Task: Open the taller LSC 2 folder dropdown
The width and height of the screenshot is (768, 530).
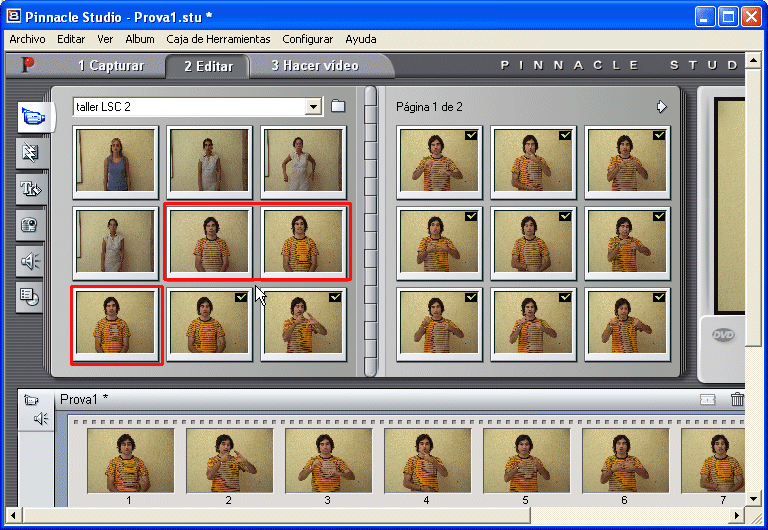Action: click(313, 106)
